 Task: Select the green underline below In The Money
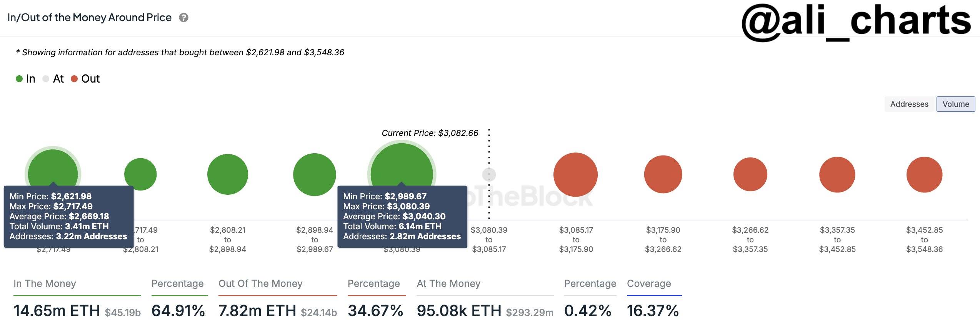coord(77,295)
